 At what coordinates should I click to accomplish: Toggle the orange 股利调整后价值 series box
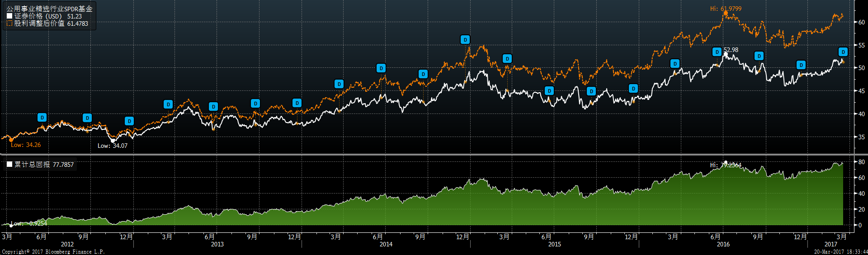point(9,24)
